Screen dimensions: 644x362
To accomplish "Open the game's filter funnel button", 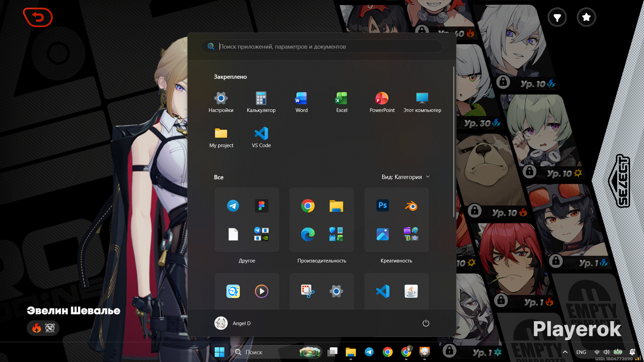I will tap(557, 17).
